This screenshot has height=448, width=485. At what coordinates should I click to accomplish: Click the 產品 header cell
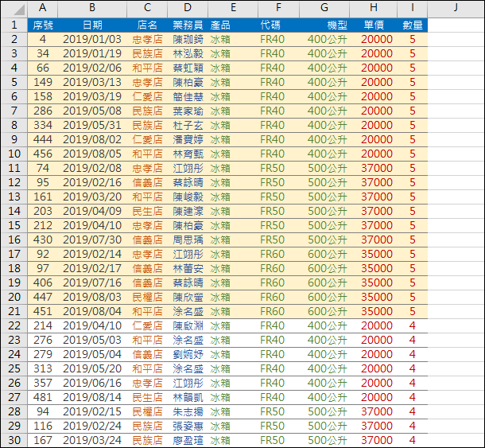(233, 25)
